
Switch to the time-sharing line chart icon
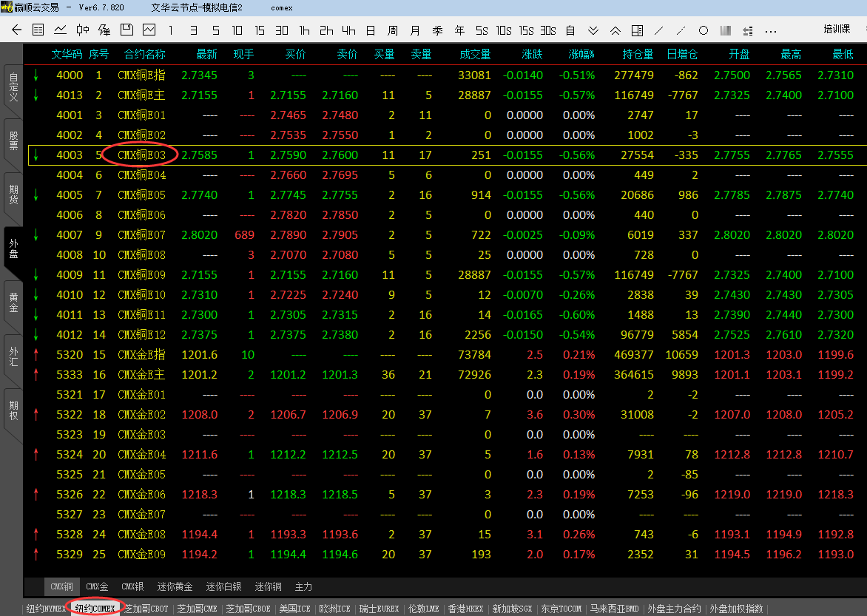[60, 30]
